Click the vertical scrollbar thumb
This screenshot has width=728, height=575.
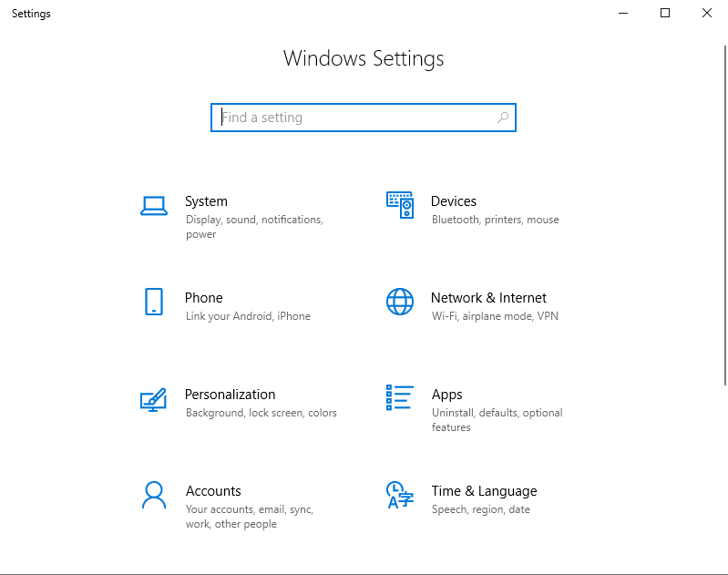(x=725, y=215)
